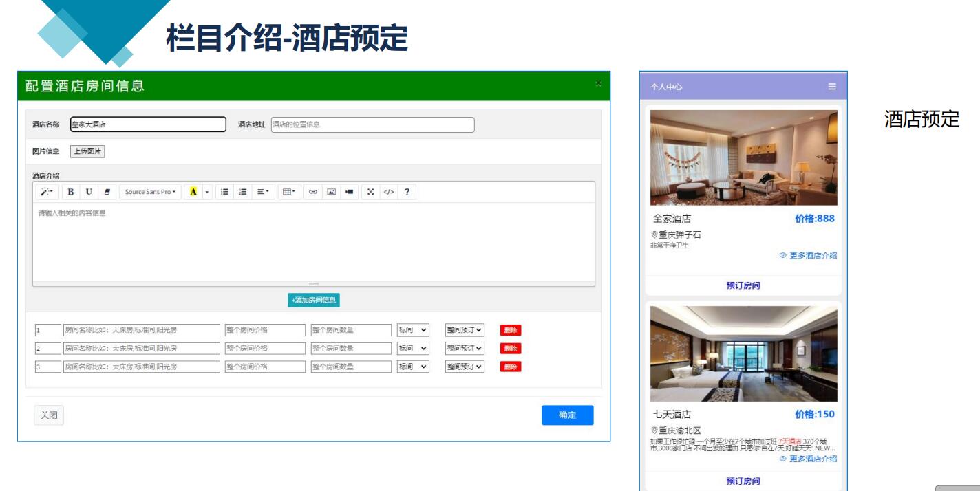The image size is (980, 491).
Task: Open the room type dropdown in row 1
Action: [x=414, y=330]
